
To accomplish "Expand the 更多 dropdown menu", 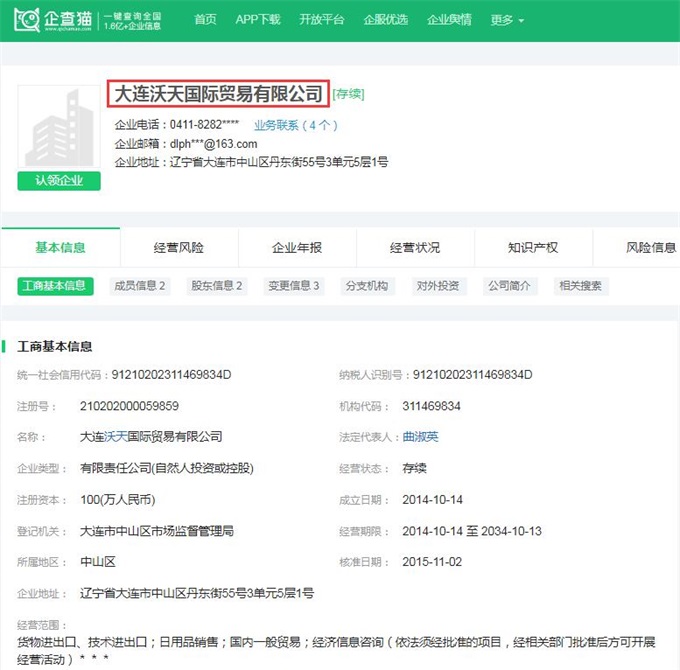I will tap(507, 20).
